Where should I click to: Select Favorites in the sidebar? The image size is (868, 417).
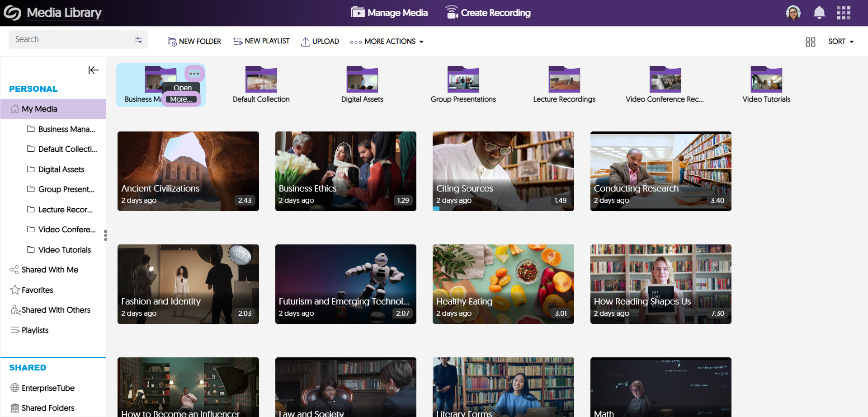[38, 290]
